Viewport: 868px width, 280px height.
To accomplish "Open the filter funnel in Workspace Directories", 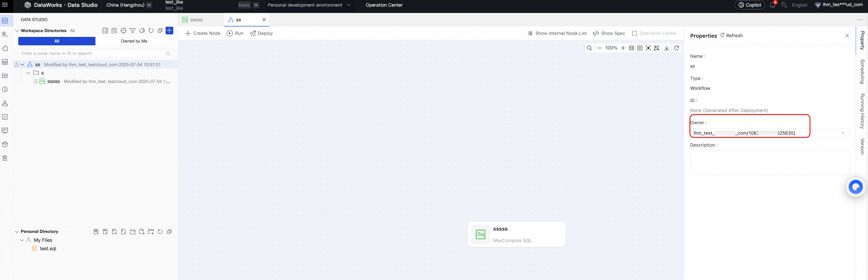I will (133, 31).
